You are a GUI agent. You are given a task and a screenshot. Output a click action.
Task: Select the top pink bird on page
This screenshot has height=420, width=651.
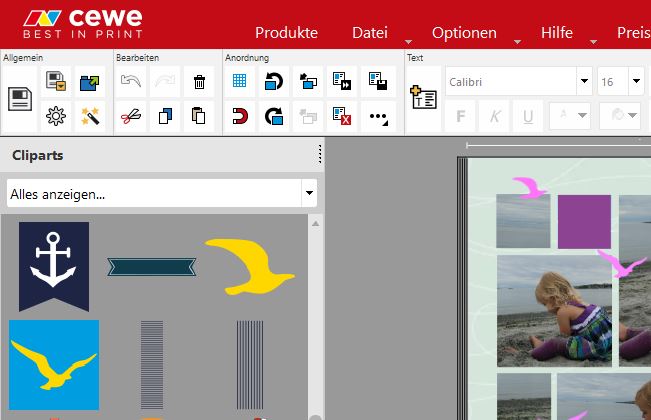point(529,188)
